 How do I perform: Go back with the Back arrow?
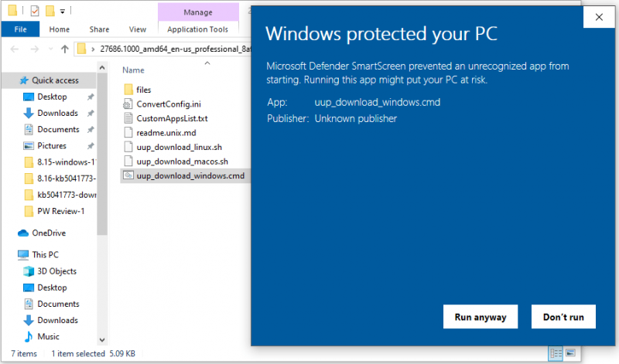tap(15, 49)
